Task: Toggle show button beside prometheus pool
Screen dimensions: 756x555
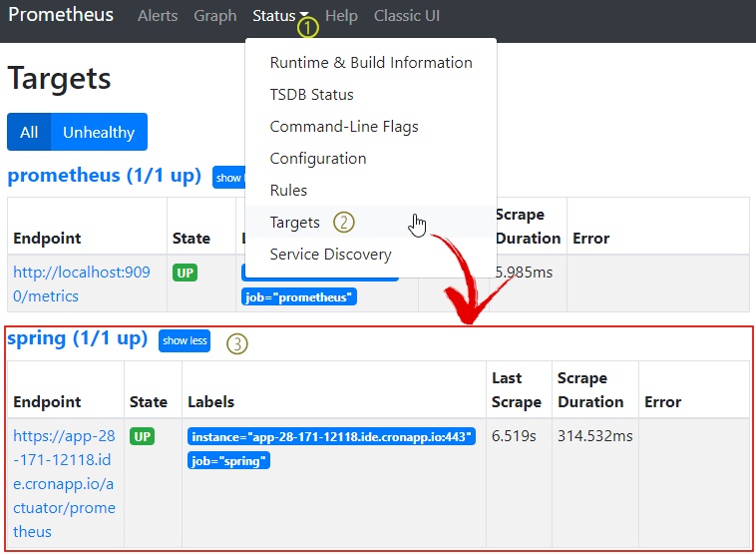Action: coord(229,178)
